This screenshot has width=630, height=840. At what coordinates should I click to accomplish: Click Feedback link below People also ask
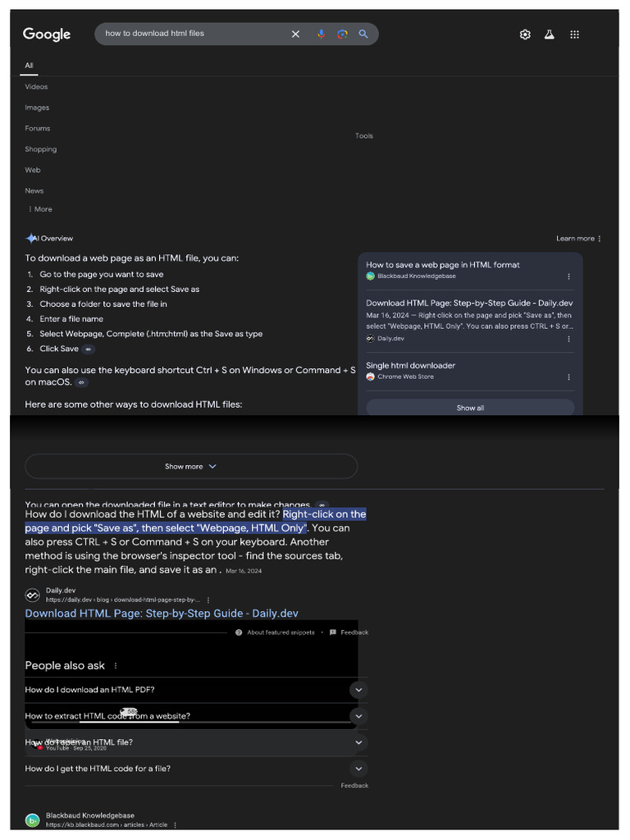pyautogui.click(x=354, y=786)
